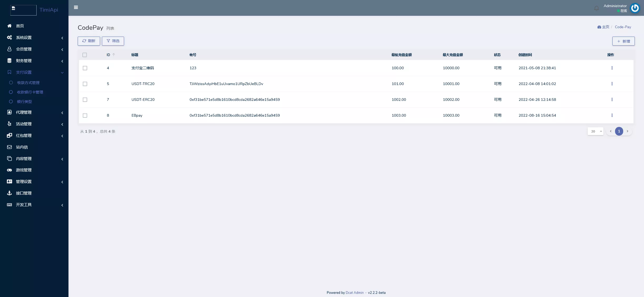Click the 接口管理 anchor icon
The width and height of the screenshot is (644, 297).
(9, 193)
